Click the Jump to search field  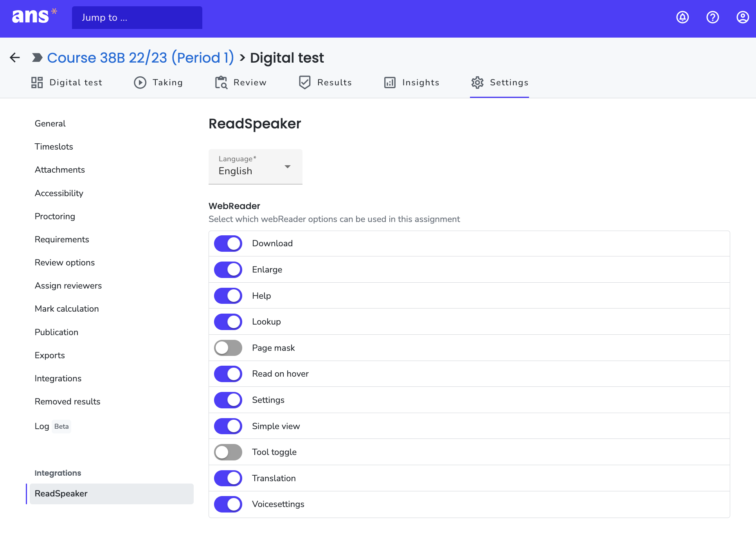pos(137,18)
